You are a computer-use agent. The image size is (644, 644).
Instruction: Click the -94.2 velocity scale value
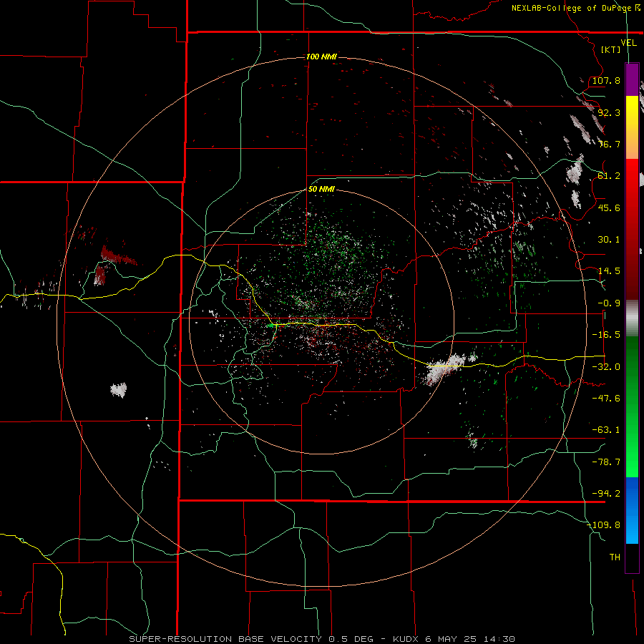pos(606,494)
